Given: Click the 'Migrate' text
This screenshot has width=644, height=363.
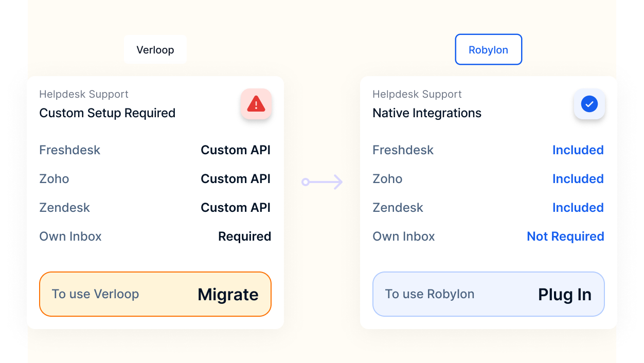Looking at the screenshot, I should pyautogui.click(x=228, y=295).
